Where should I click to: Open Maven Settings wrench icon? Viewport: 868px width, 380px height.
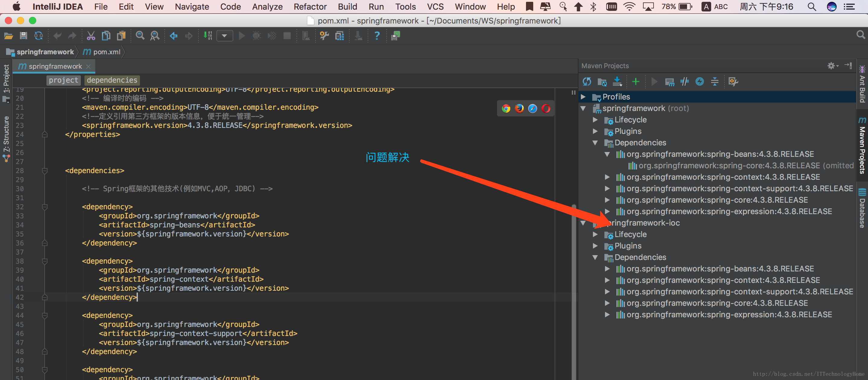(x=733, y=81)
